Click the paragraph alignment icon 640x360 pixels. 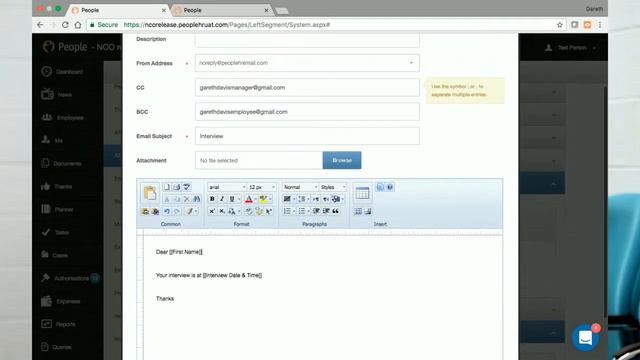[287, 199]
